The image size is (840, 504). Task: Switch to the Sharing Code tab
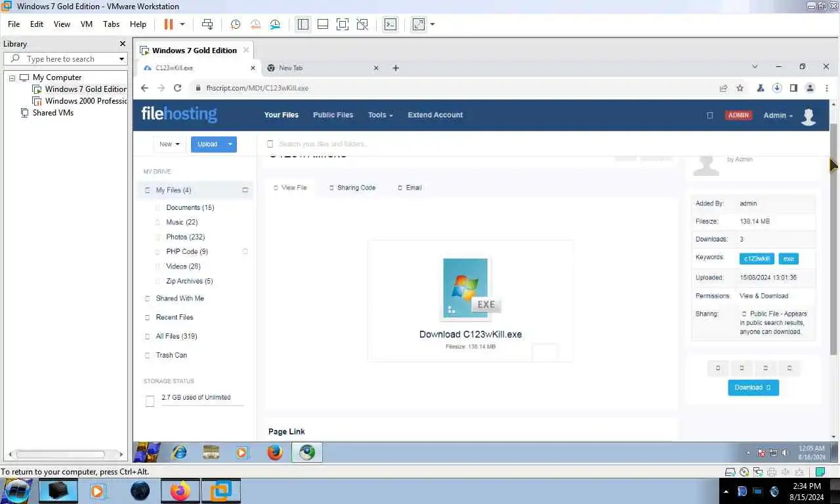pyautogui.click(x=352, y=188)
